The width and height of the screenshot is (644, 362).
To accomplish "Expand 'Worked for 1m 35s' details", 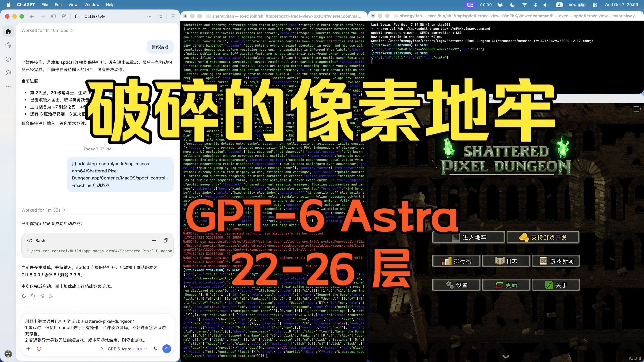I will [44, 210].
